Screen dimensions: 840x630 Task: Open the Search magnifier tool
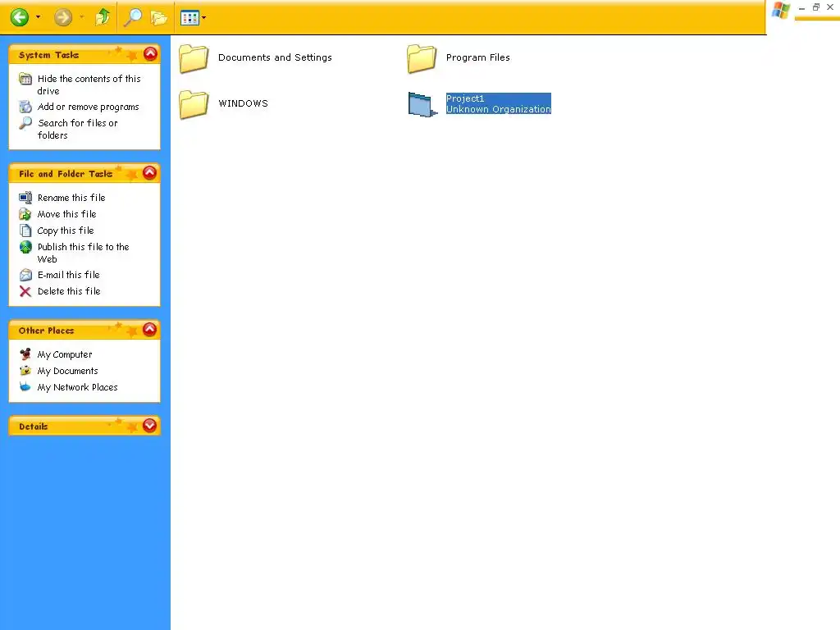pos(132,17)
